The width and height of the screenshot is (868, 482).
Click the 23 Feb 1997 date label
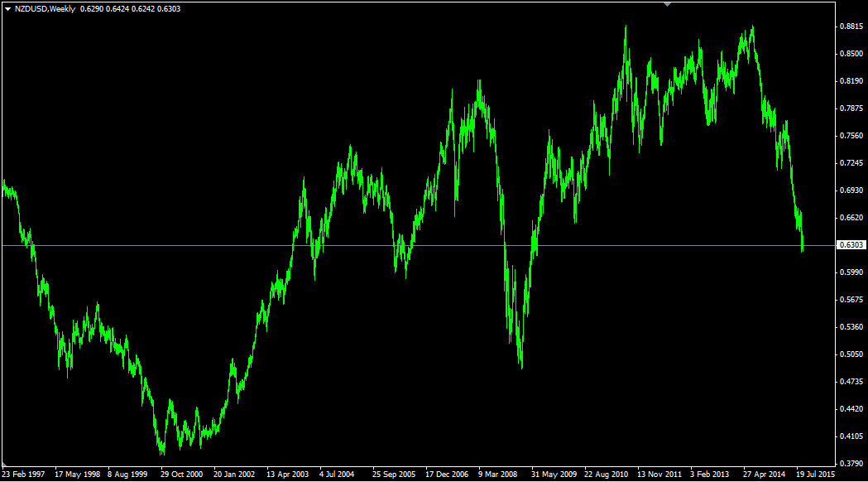23,475
